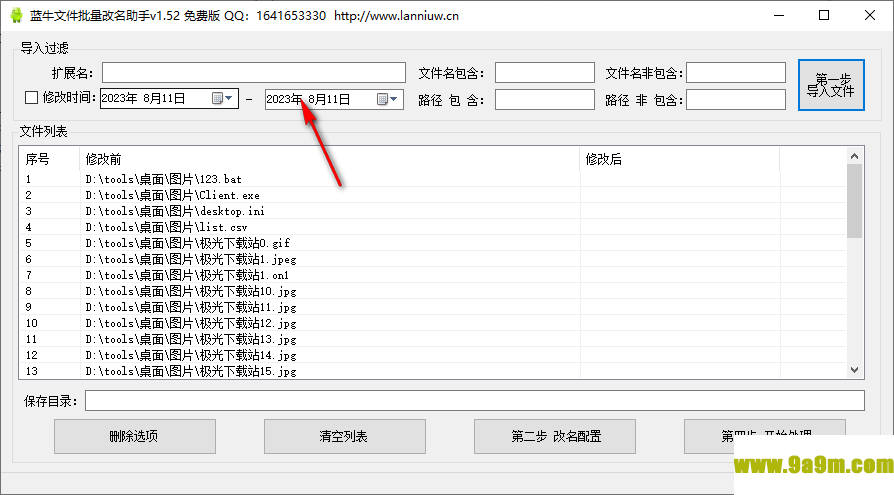Click the green android app icon in title bar

(17, 15)
